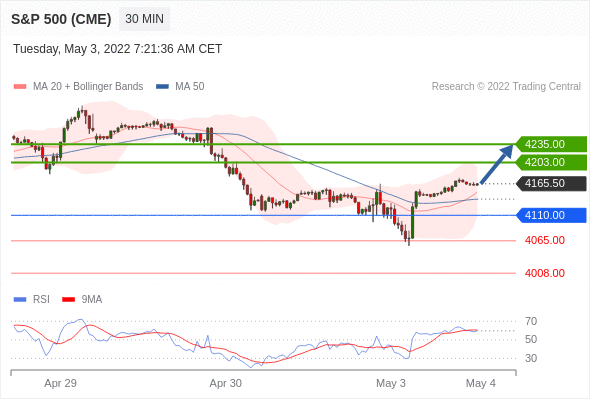Click the Apr 29 date axis label
590x400 pixels.
(60, 383)
